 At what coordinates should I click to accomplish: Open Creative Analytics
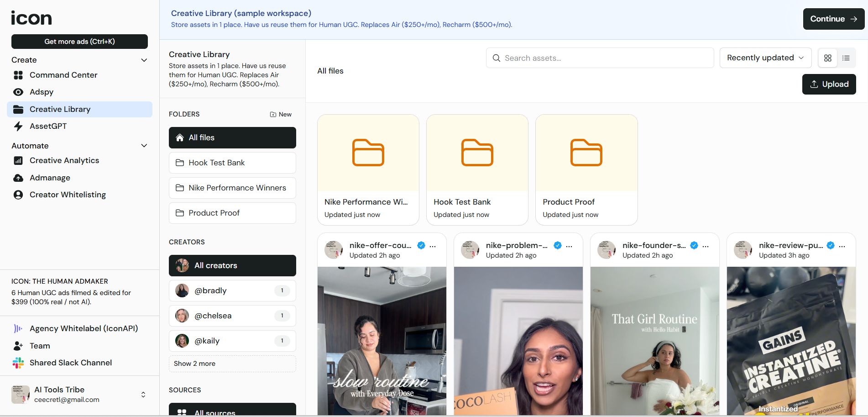point(79,160)
